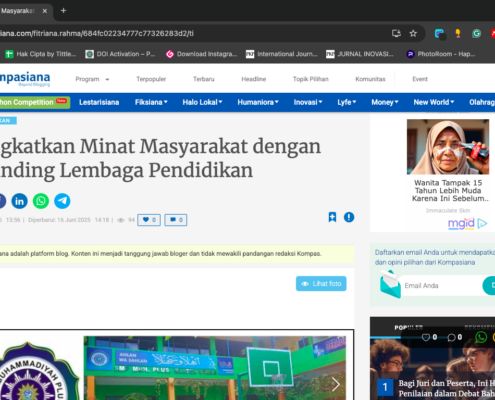Go to the Kompasiana logo homepage
The width and height of the screenshot is (495, 400).
25,79
